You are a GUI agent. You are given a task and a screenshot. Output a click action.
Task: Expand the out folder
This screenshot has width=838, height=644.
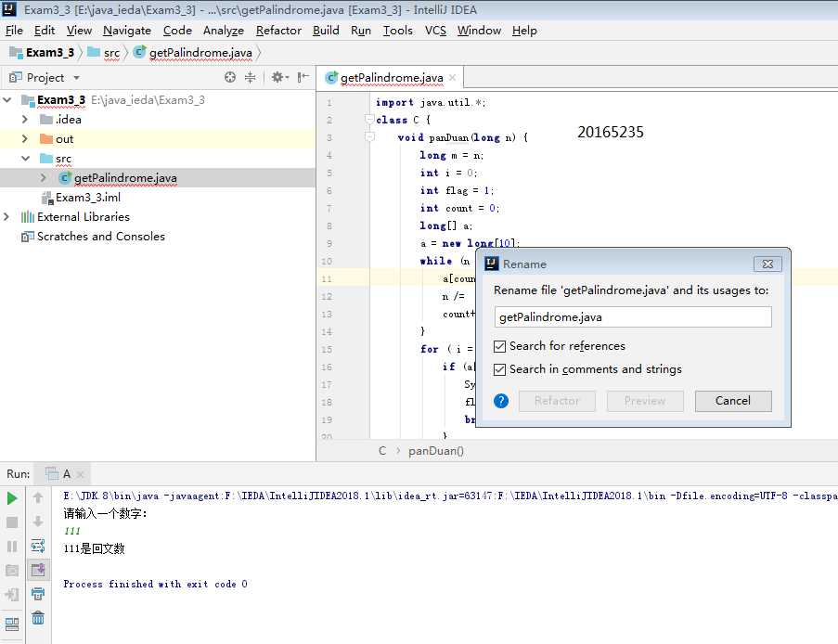click(x=25, y=139)
